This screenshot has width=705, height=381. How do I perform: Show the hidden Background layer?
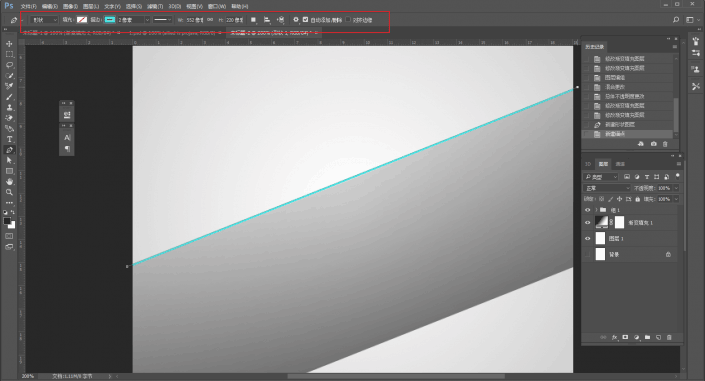click(x=587, y=255)
